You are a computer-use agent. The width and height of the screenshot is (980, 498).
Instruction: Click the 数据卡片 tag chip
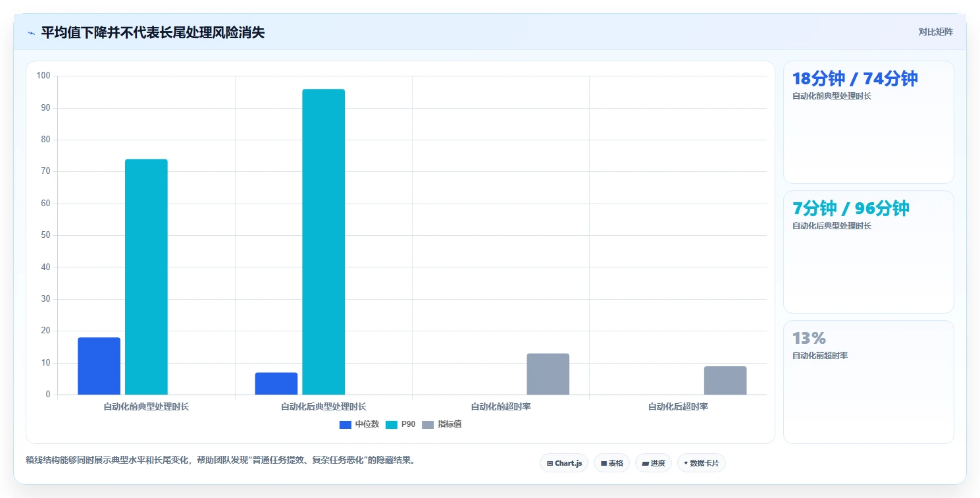702,463
